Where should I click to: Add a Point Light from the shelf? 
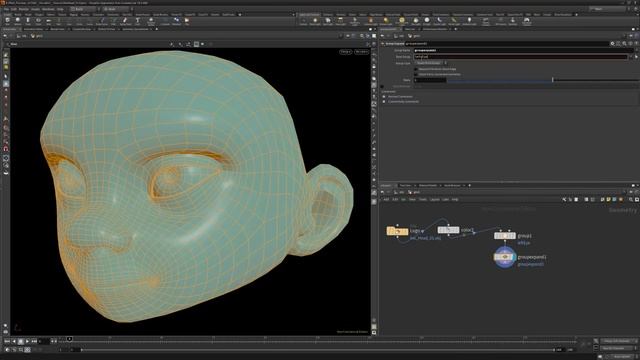pyautogui.click(x=315, y=21)
